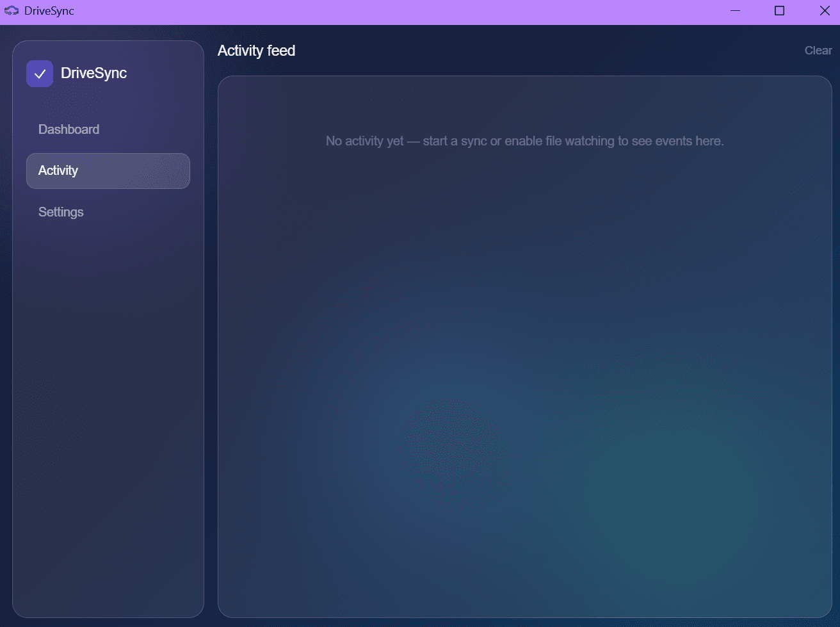Minimize the DriveSync window
The width and height of the screenshot is (840, 627).
(735, 11)
